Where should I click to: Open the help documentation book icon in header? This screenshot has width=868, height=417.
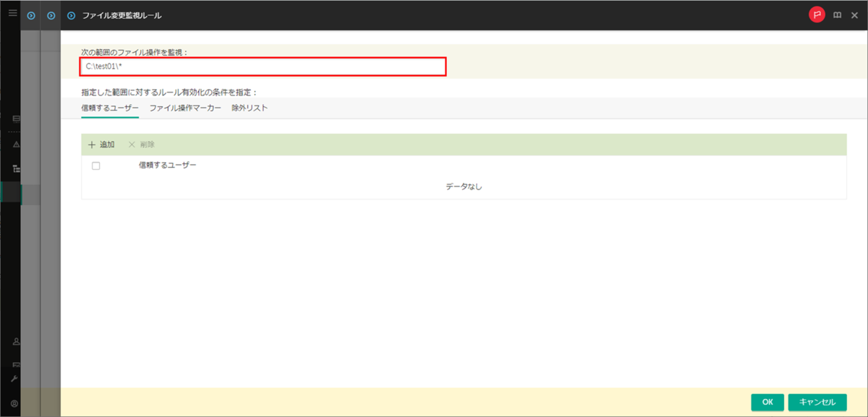tap(836, 14)
